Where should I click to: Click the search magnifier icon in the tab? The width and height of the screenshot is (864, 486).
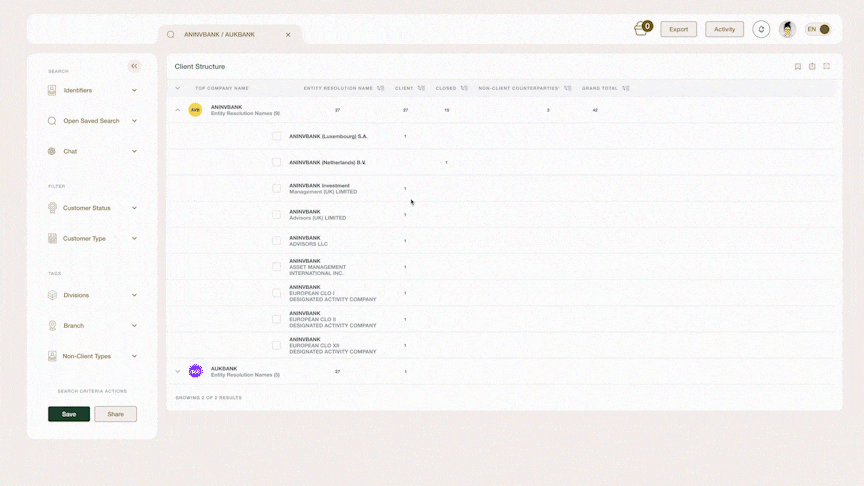coord(171,35)
